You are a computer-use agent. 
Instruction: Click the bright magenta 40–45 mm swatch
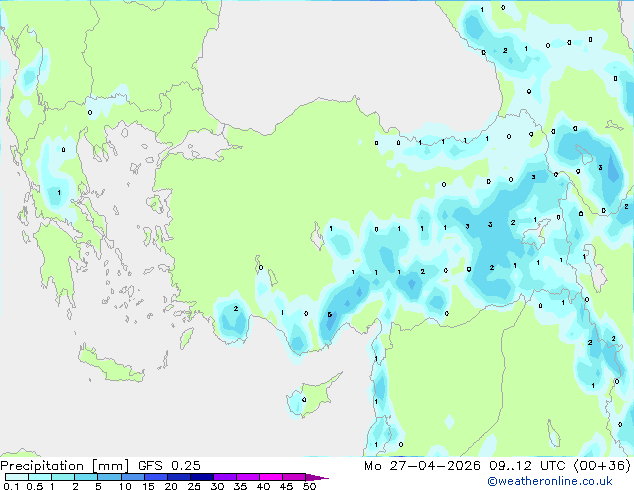[271, 477]
